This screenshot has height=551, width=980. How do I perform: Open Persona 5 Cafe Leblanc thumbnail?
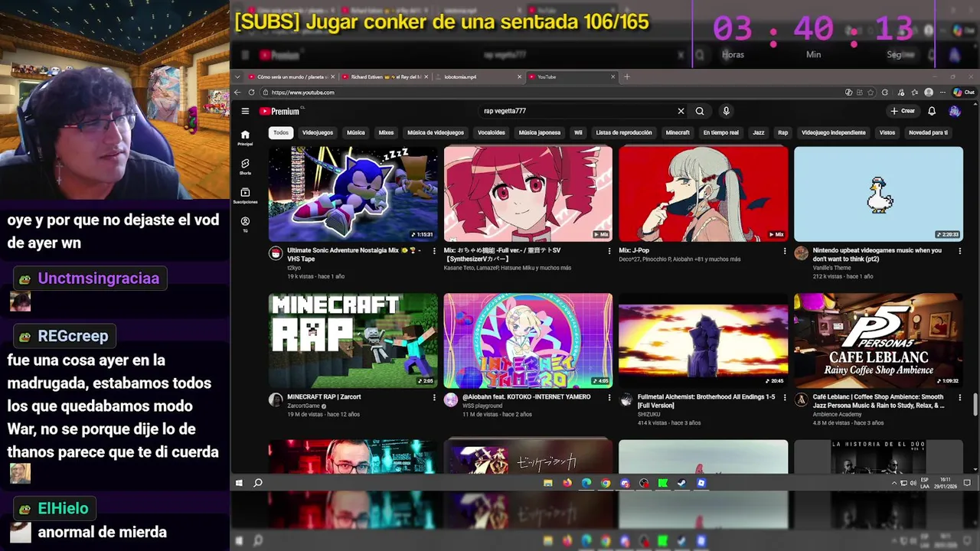[878, 341]
